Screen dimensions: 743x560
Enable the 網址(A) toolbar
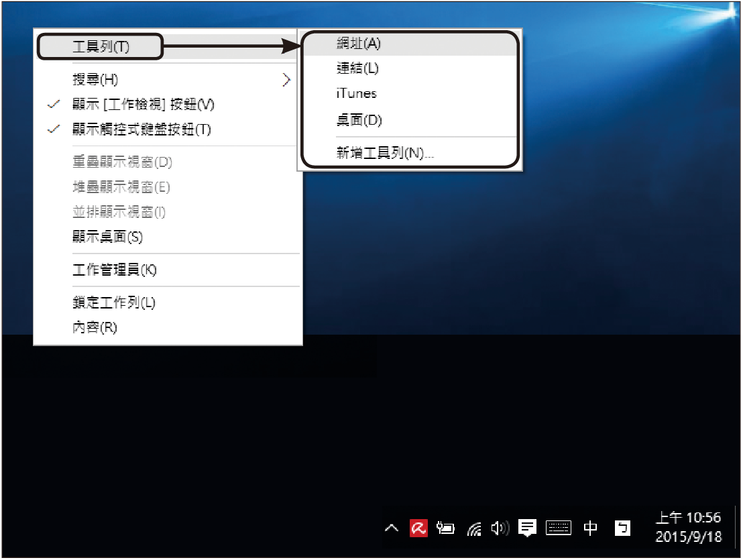(410, 44)
